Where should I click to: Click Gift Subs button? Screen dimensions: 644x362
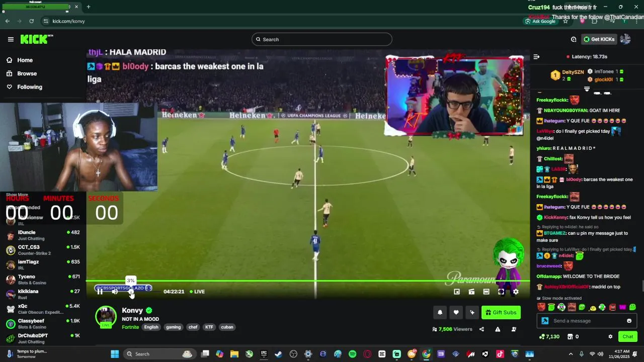(501, 312)
